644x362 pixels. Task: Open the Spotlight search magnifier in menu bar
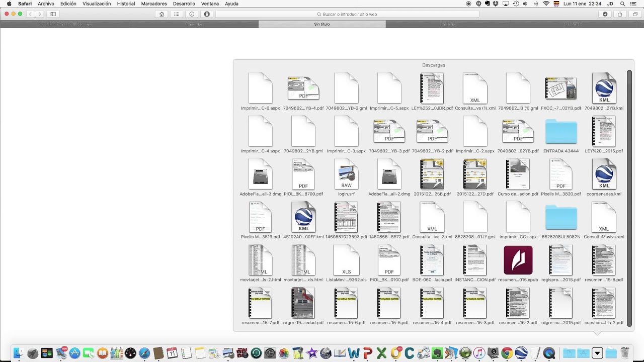(623, 4)
